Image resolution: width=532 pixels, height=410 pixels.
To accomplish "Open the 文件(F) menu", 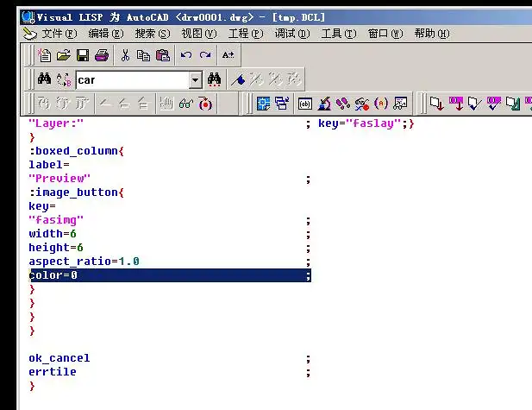I will pos(59,34).
